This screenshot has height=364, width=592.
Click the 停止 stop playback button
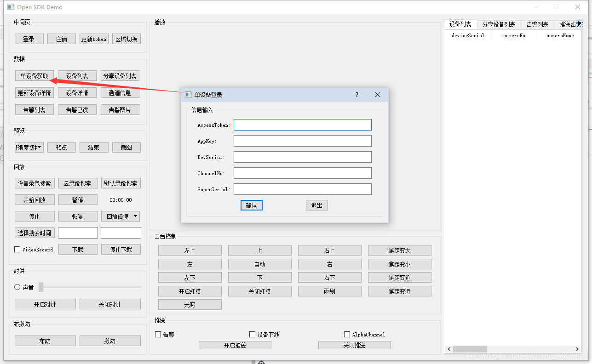tap(35, 216)
